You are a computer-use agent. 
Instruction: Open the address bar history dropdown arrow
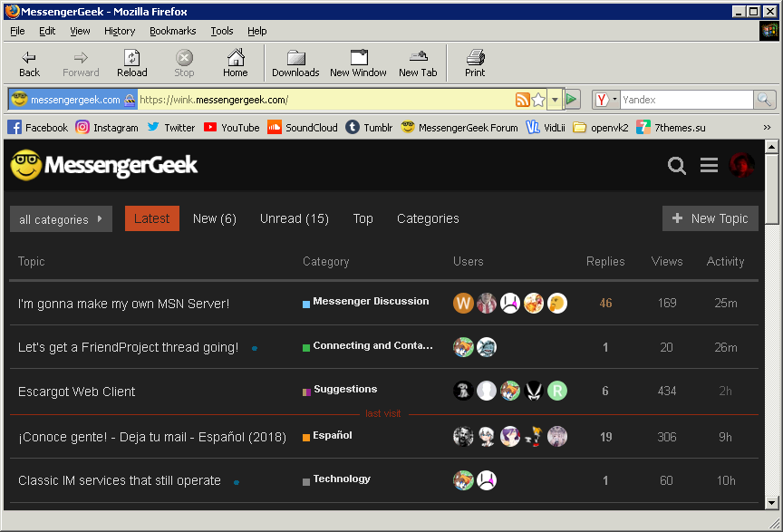point(555,100)
